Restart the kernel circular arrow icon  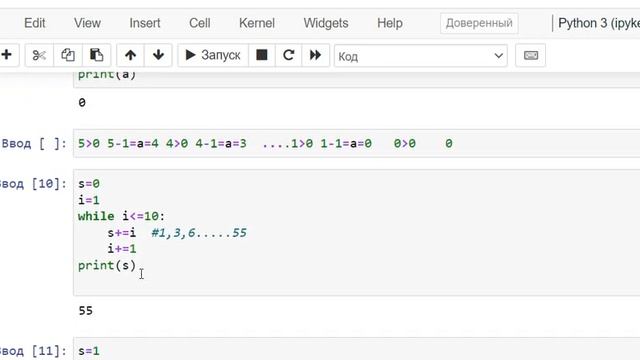point(289,55)
